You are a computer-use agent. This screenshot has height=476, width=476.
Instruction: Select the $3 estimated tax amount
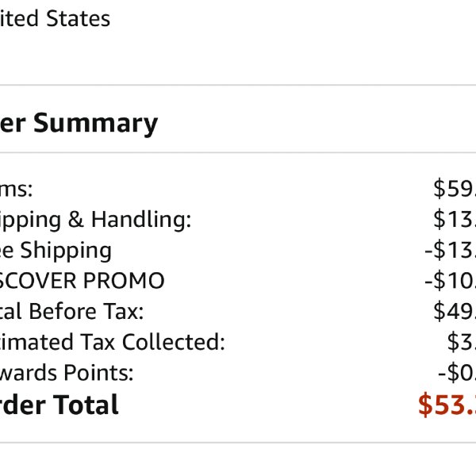(x=462, y=342)
